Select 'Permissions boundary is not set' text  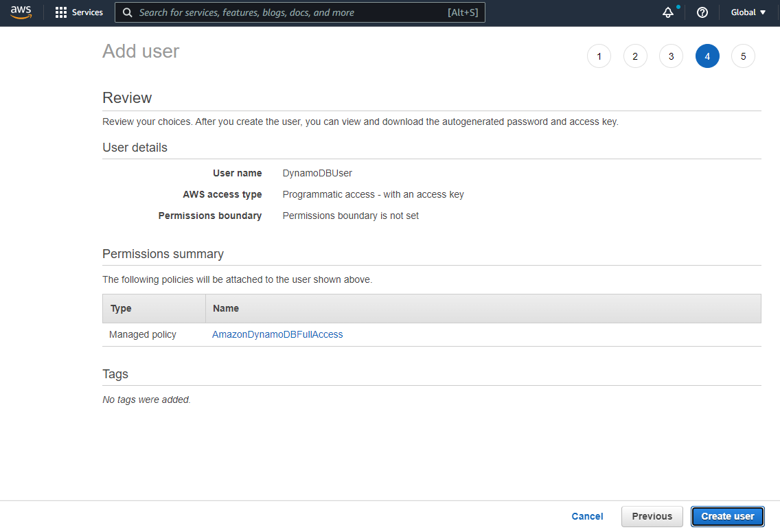click(x=351, y=216)
